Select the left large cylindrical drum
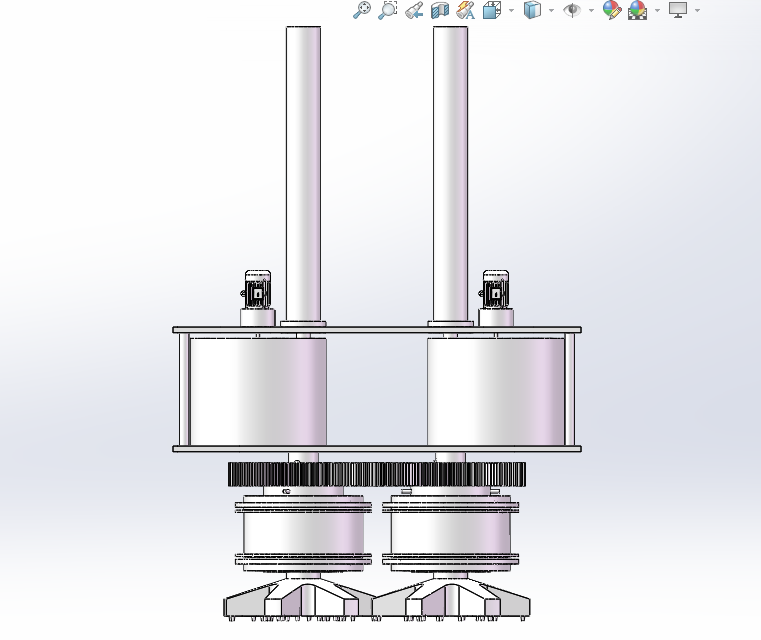 coord(258,392)
